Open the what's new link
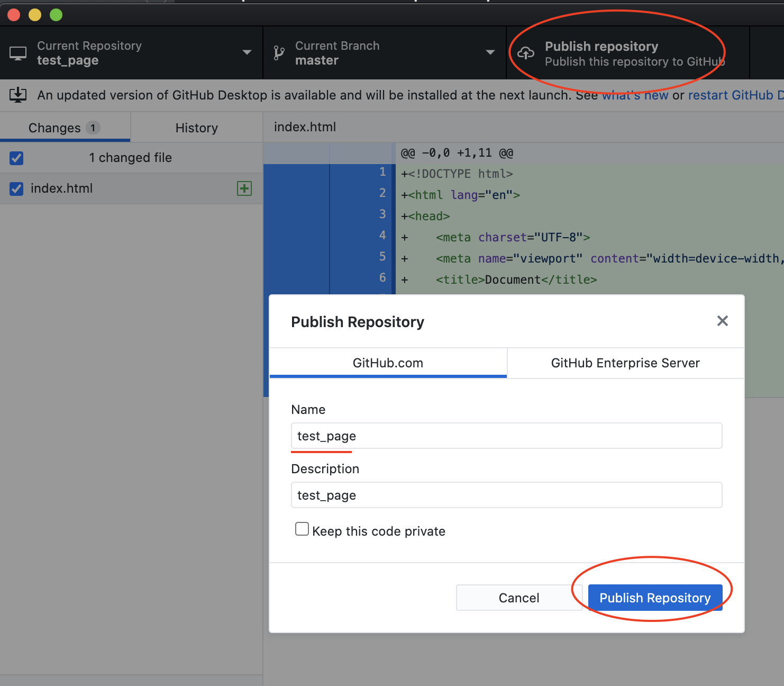The width and height of the screenshot is (784, 686). pos(635,95)
